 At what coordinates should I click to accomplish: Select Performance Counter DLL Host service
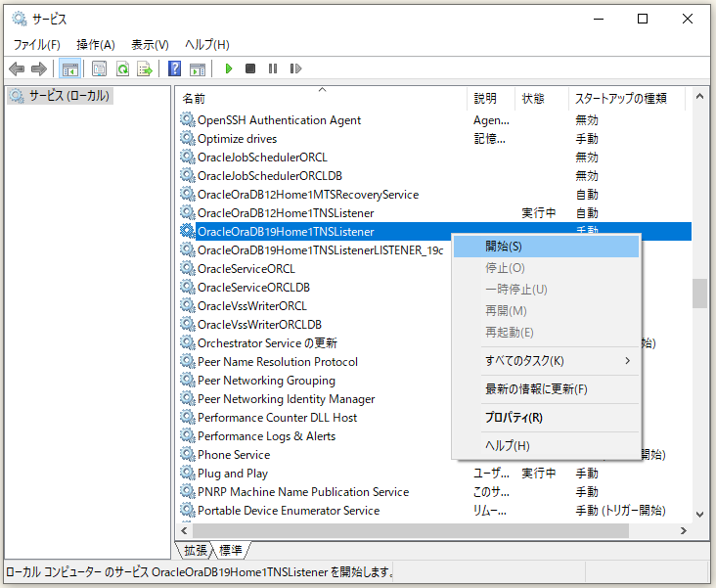click(277, 418)
